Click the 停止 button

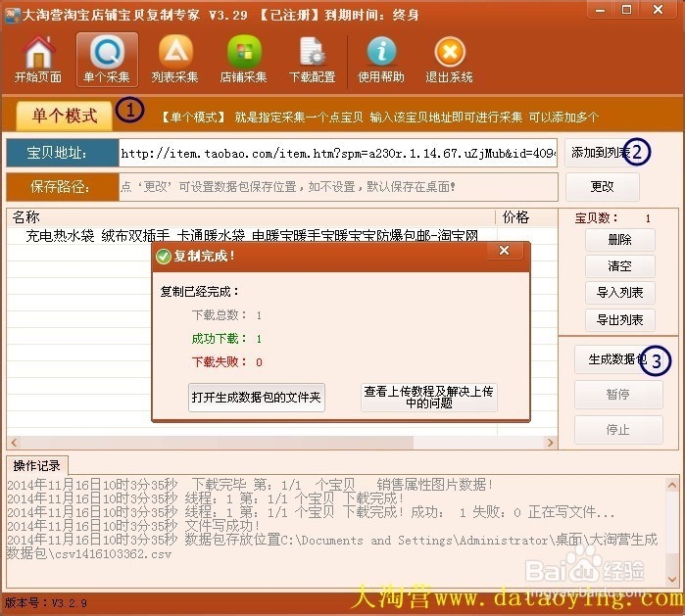point(617,430)
